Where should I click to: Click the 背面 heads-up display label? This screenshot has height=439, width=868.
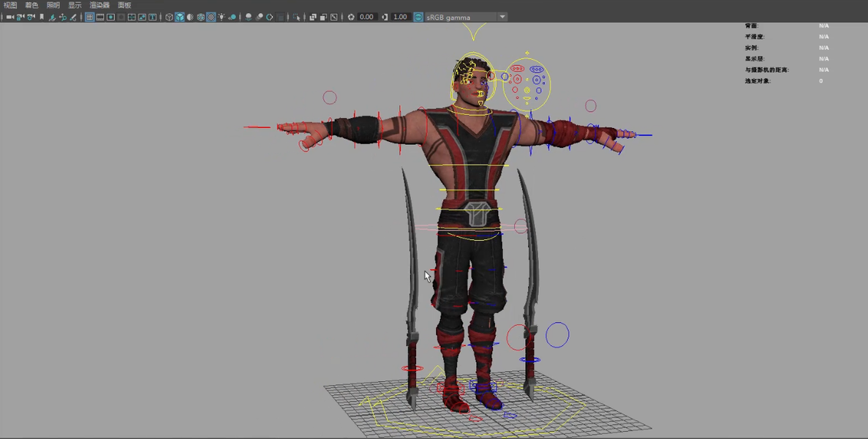tap(751, 26)
